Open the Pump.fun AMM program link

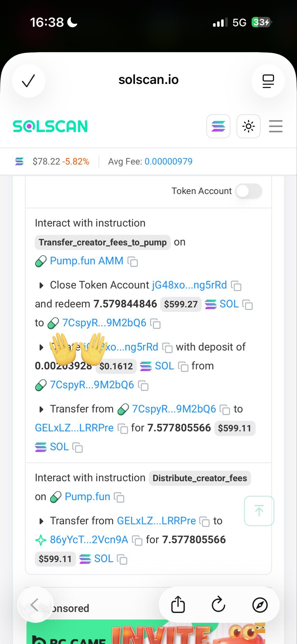click(x=86, y=261)
